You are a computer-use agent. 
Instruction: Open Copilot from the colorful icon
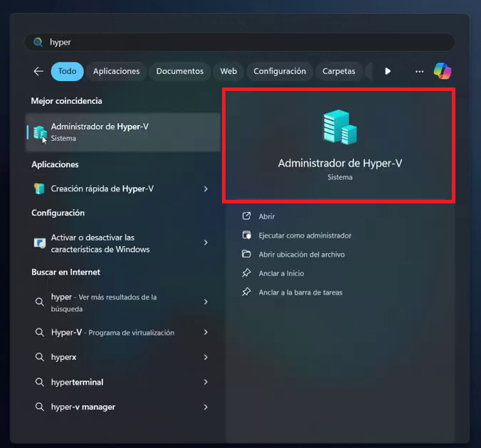(x=442, y=71)
